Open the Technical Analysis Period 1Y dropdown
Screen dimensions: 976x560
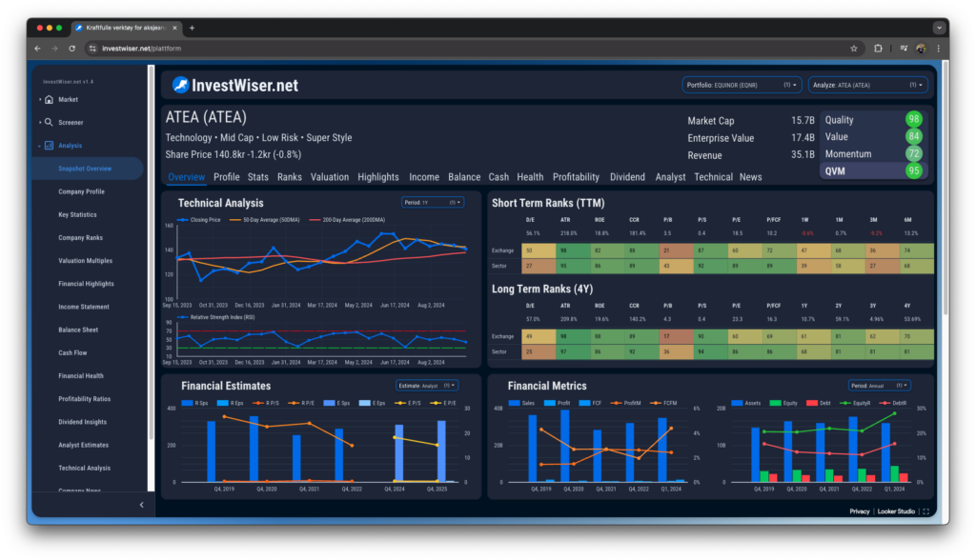(433, 203)
